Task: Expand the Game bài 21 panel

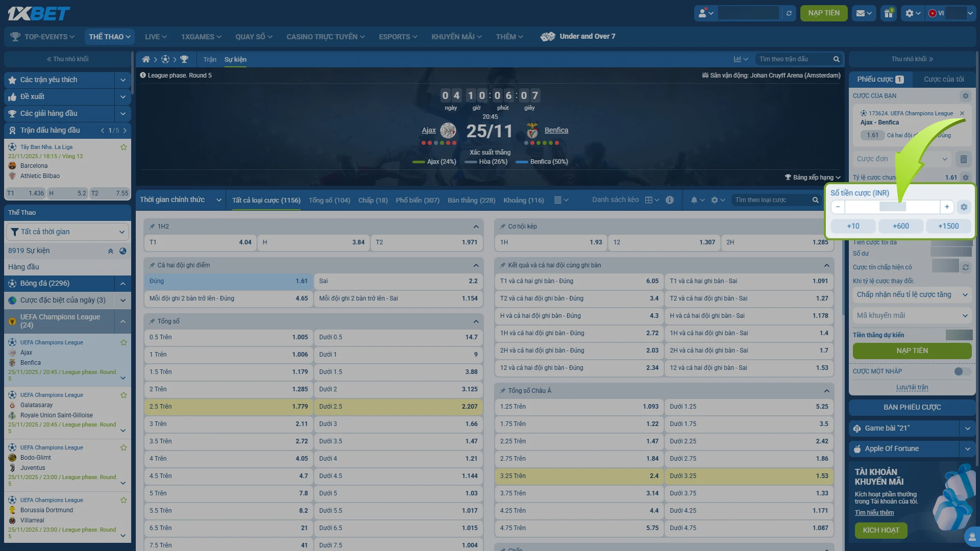Action: pos(967,429)
